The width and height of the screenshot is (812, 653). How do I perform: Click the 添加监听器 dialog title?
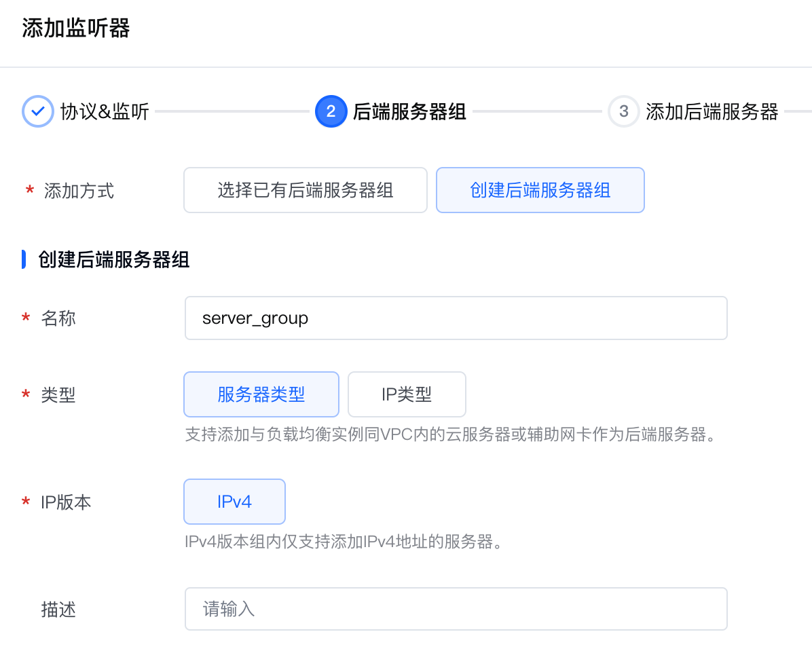pos(75,29)
